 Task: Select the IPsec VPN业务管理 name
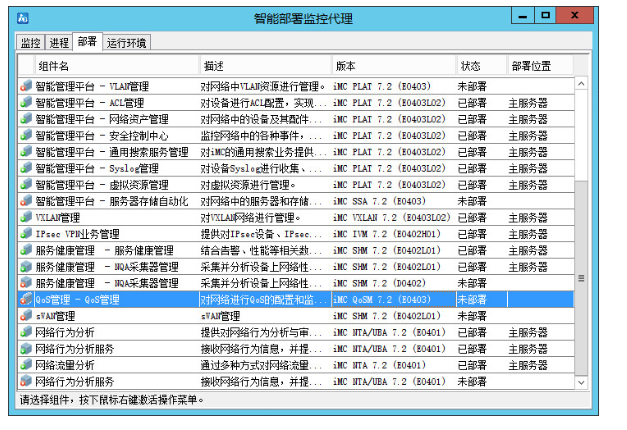click(77, 234)
